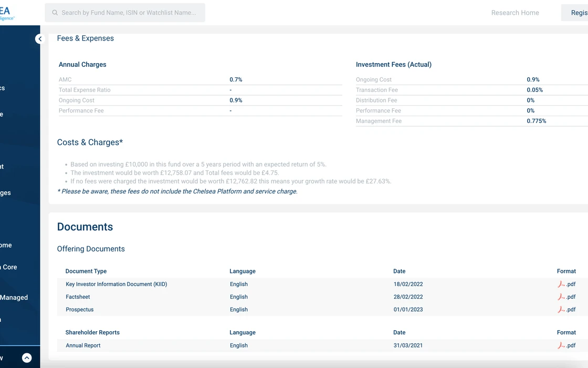This screenshot has height=368, width=588.
Task: Click the Register button
Action: pyautogui.click(x=575, y=13)
